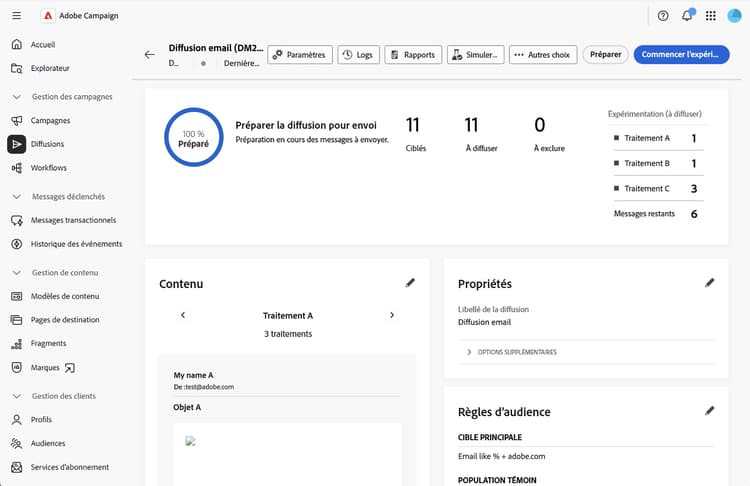Expand OPTIONS SUPPLÉMENTAIRES in Propriétés
The height and width of the screenshot is (486, 750).
tap(512, 352)
